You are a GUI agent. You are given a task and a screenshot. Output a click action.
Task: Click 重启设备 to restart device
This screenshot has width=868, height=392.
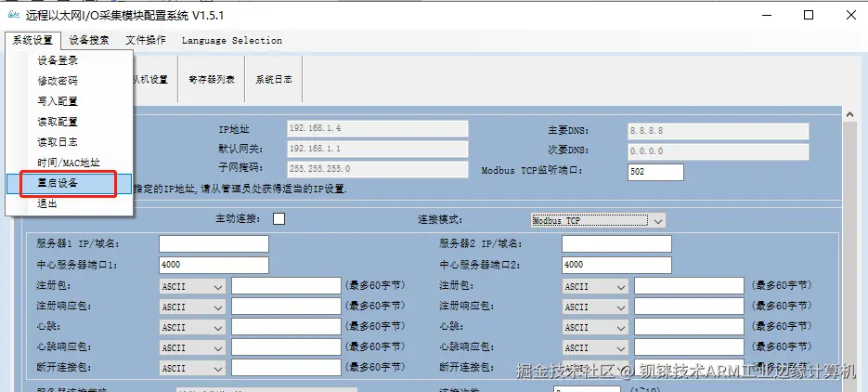pyautogui.click(x=70, y=183)
